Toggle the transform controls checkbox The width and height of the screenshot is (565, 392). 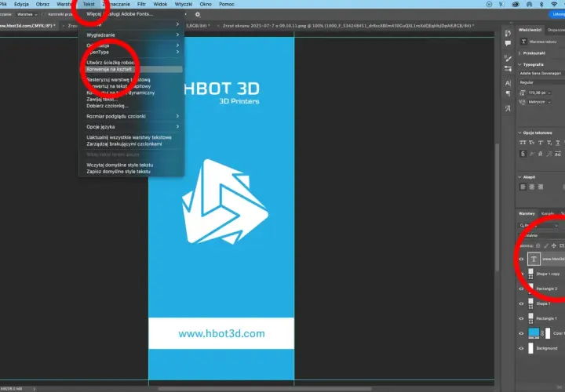click(x=44, y=14)
